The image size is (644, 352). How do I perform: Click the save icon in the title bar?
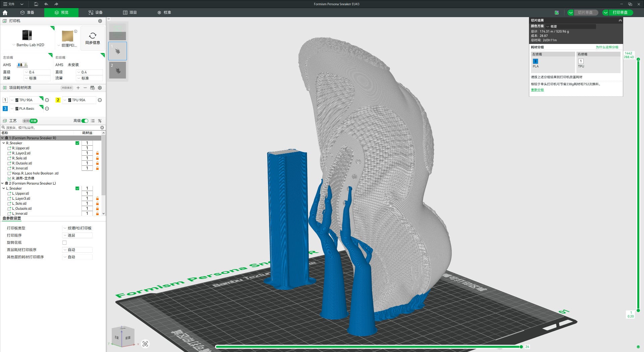coord(36,4)
